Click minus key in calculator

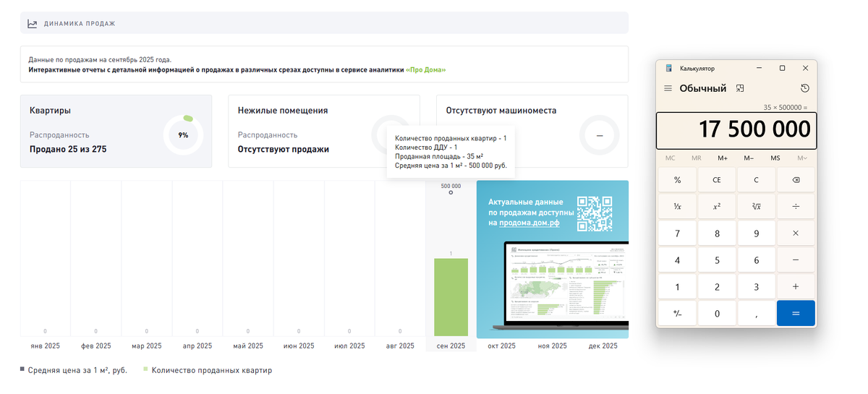pyautogui.click(x=796, y=260)
